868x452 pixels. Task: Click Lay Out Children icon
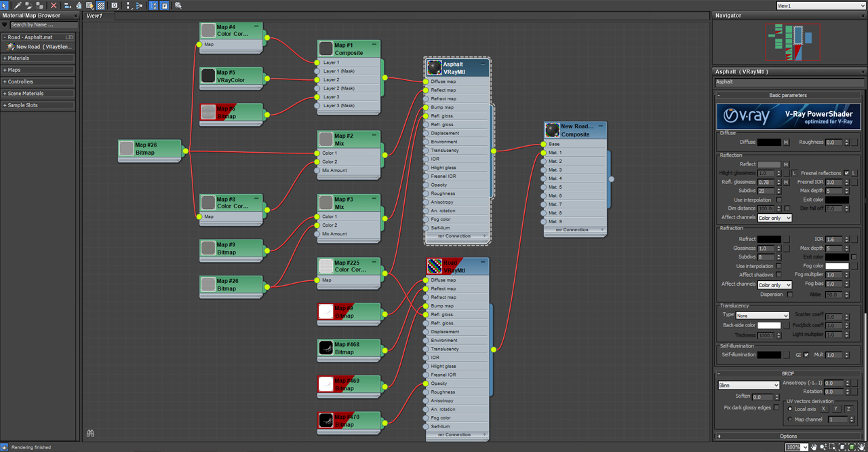pyautogui.click(x=139, y=5)
